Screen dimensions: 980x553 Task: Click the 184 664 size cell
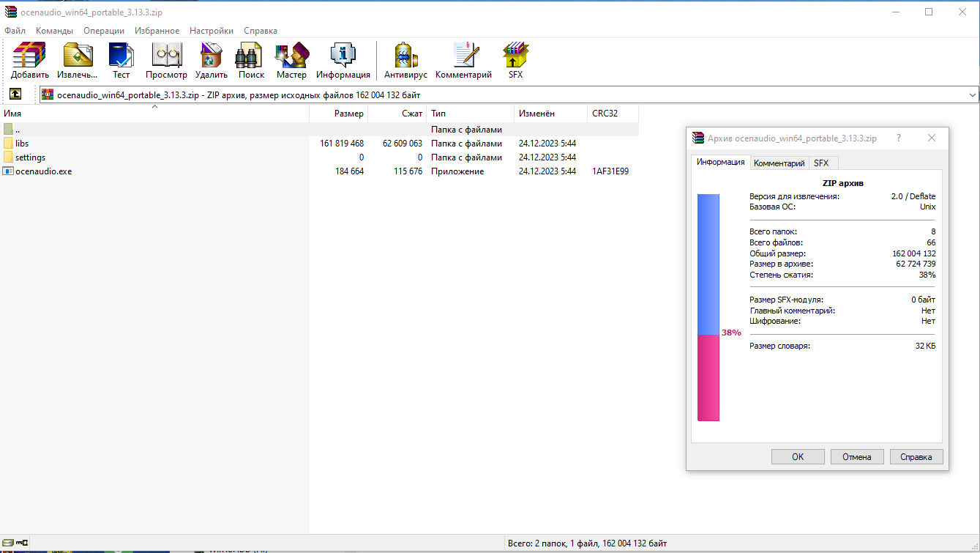[349, 171]
